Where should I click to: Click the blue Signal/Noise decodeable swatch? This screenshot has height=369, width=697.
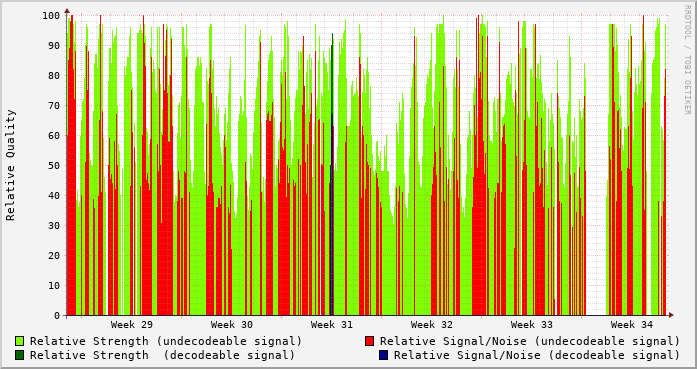pos(384,355)
